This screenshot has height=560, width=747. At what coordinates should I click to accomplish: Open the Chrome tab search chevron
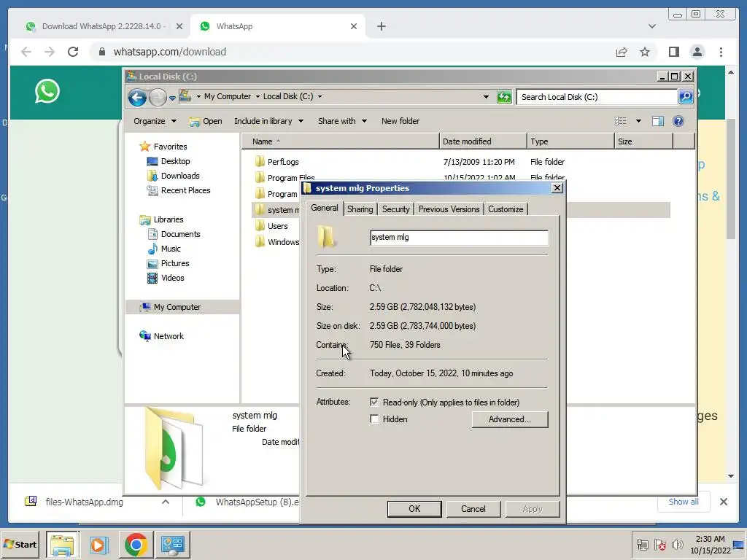point(651,27)
